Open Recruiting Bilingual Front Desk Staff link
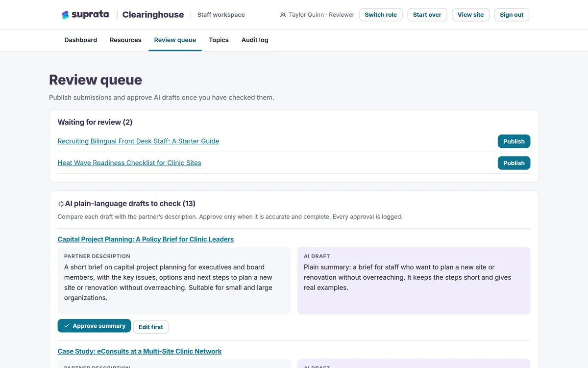 [138, 141]
